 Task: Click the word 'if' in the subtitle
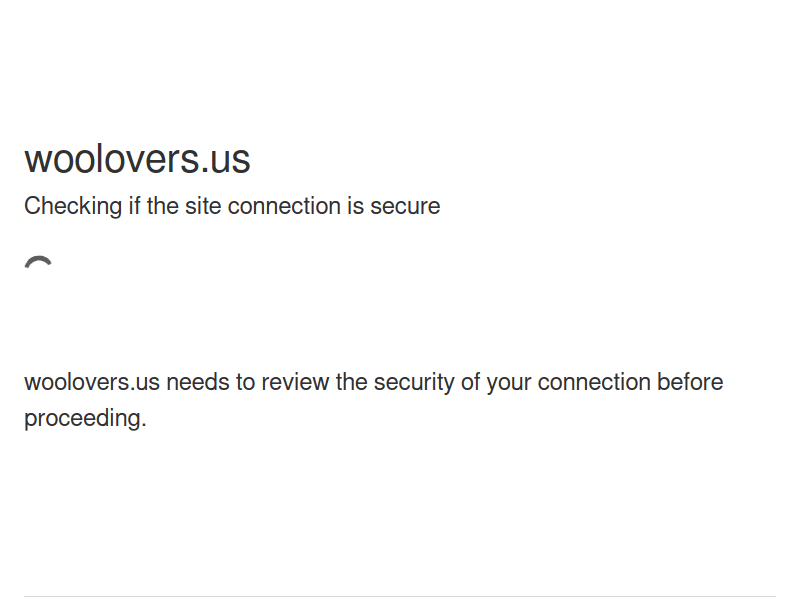pyautogui.click(x=134, y=206)
